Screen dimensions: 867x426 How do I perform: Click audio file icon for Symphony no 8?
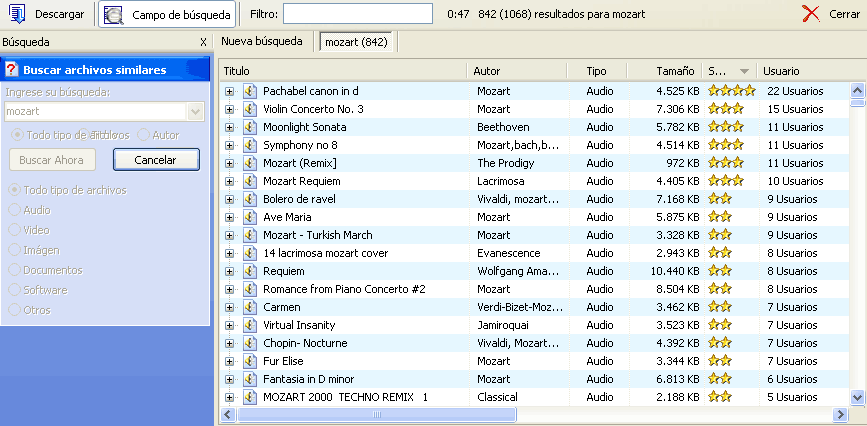coord(250,146)
